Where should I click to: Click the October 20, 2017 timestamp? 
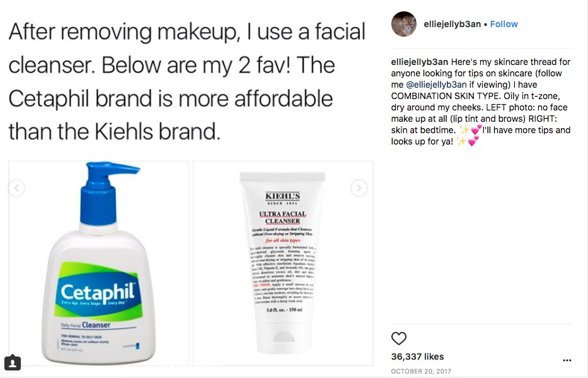421,371
